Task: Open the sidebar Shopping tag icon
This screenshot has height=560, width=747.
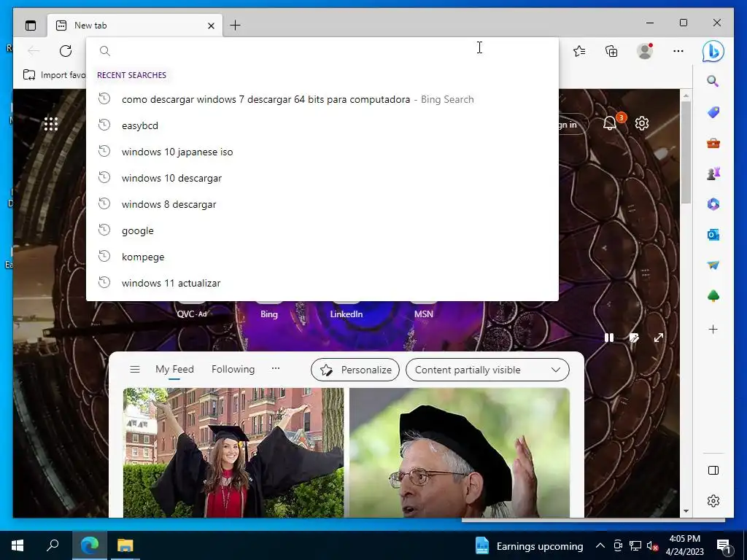Action: pyautogui.click(x=713, y=112)
